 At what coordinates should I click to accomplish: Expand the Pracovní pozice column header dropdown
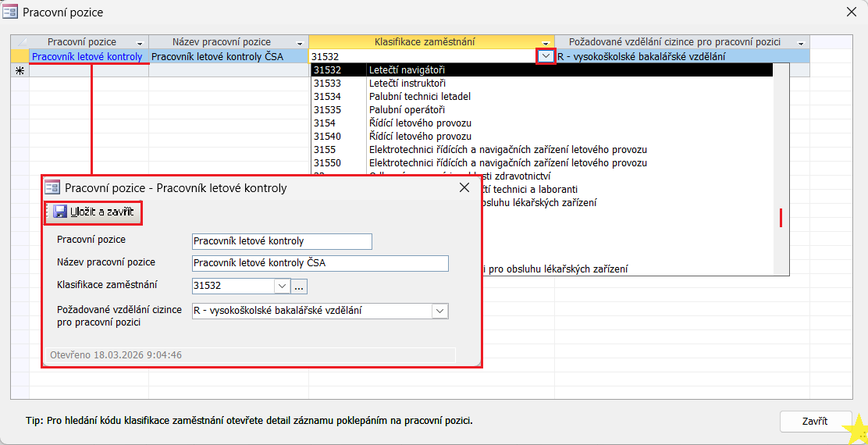click(140, 42)
